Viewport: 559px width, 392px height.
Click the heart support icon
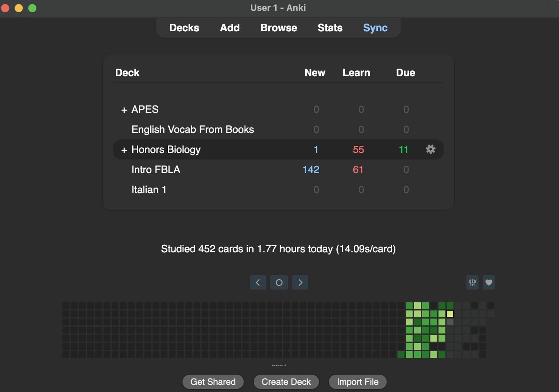pyautogui.click(x=489, y=283)
